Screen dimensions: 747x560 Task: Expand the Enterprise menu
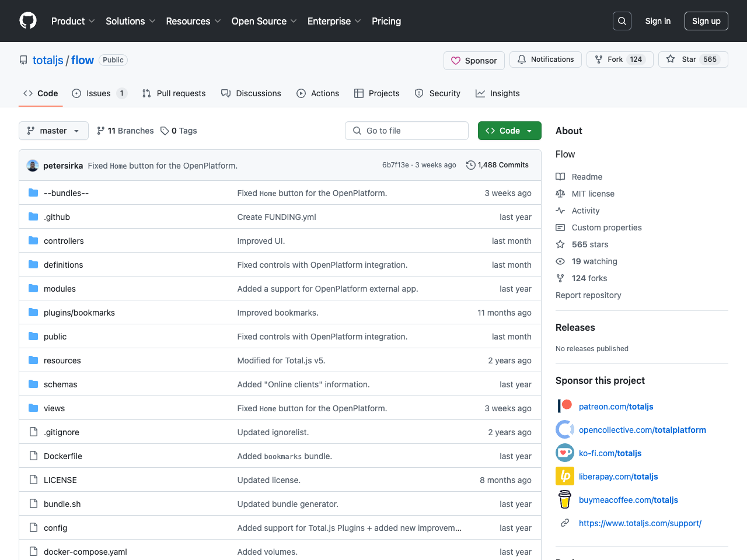334,21
